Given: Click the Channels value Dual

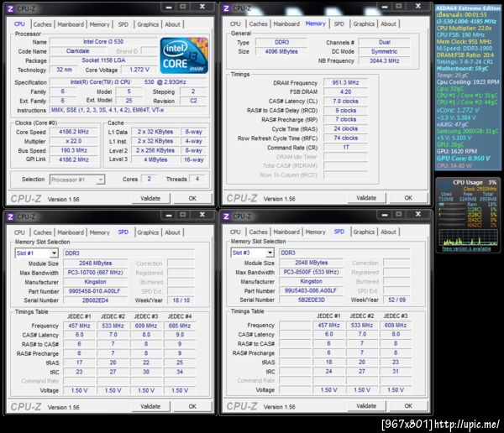Looking at the screenshot, I should pyautogui.click(x=385, y=42).
